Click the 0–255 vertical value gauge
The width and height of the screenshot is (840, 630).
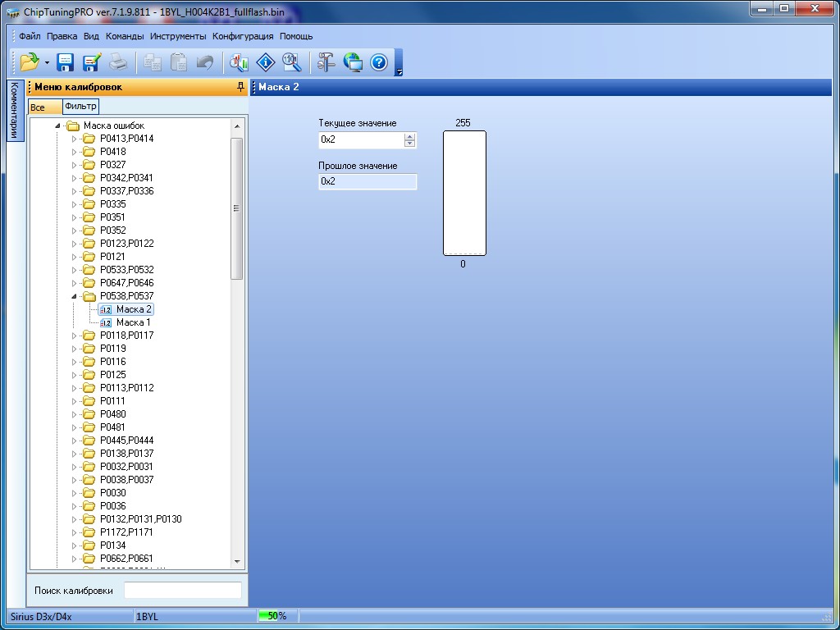pos(464,194)
